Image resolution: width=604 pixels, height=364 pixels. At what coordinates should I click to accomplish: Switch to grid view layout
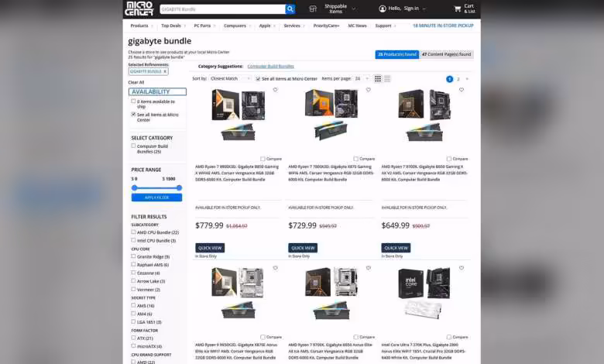pos(378,78)
